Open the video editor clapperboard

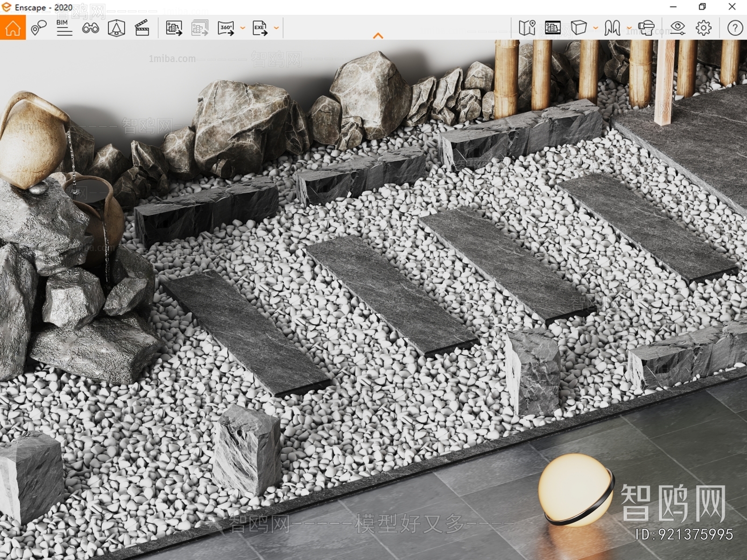pyautogui.click(x=142, y=28)
